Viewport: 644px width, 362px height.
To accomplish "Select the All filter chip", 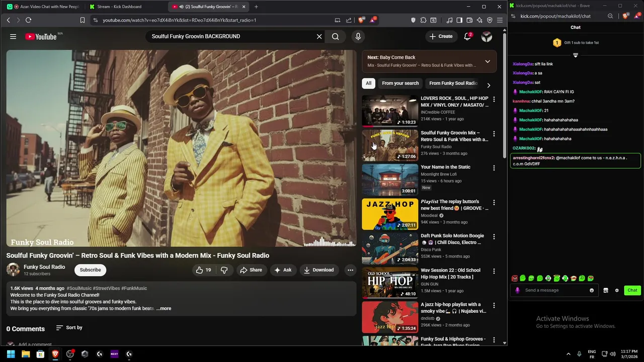I will coord(368,83).
